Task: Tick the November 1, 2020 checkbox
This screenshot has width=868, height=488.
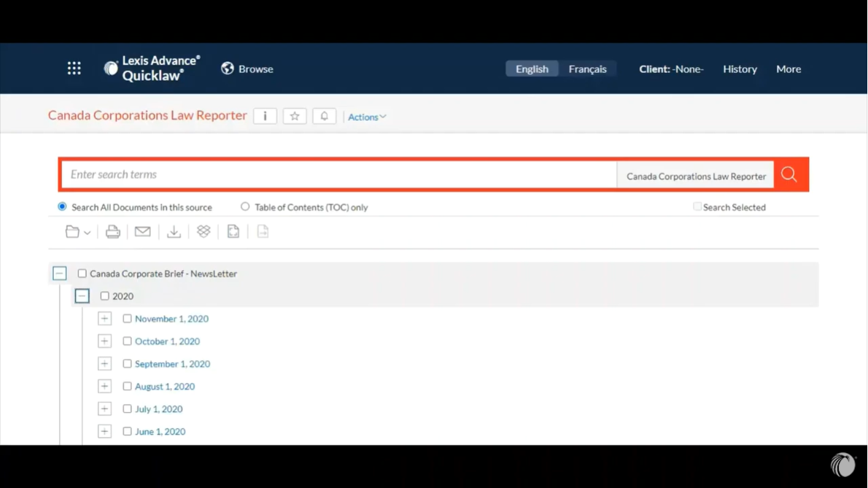Action: tap(127, 319)
